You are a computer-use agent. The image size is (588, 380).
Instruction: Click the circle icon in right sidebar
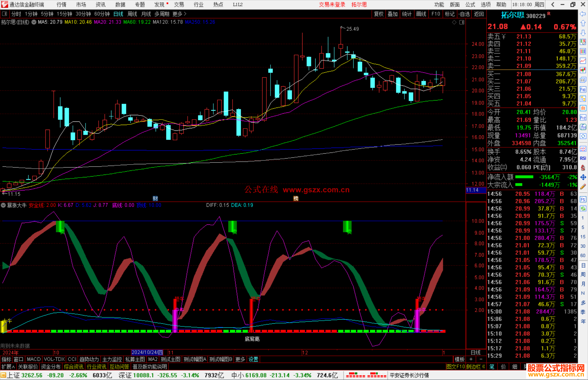583,136
